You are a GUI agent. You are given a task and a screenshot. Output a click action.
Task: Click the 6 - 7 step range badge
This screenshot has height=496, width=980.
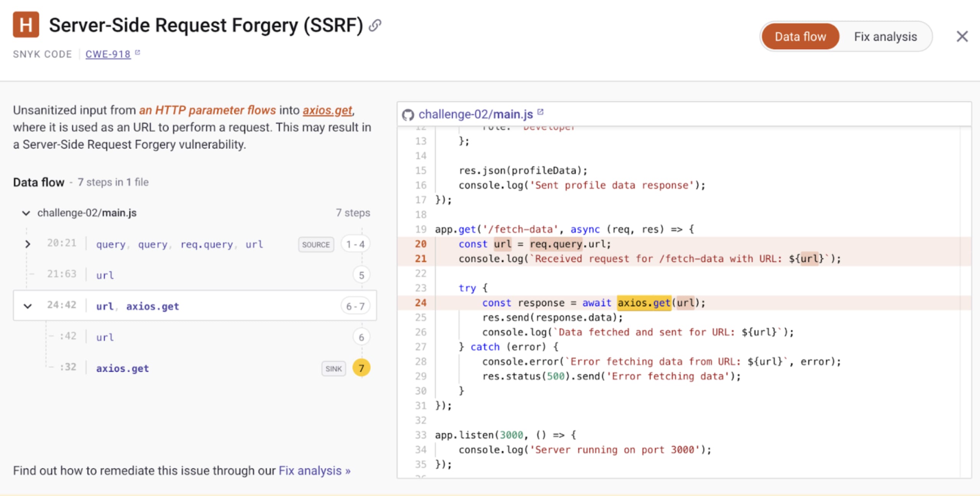coord(355,306)
